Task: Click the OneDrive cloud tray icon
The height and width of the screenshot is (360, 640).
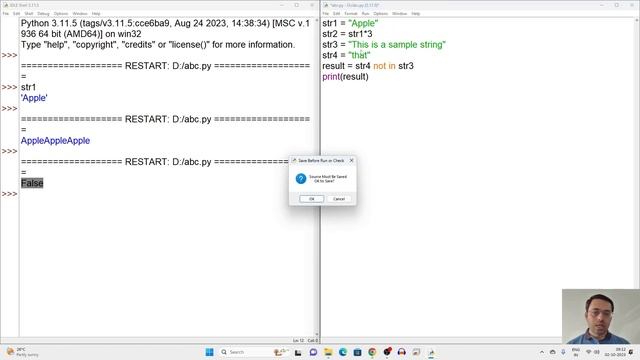Action: pos(553,352)
